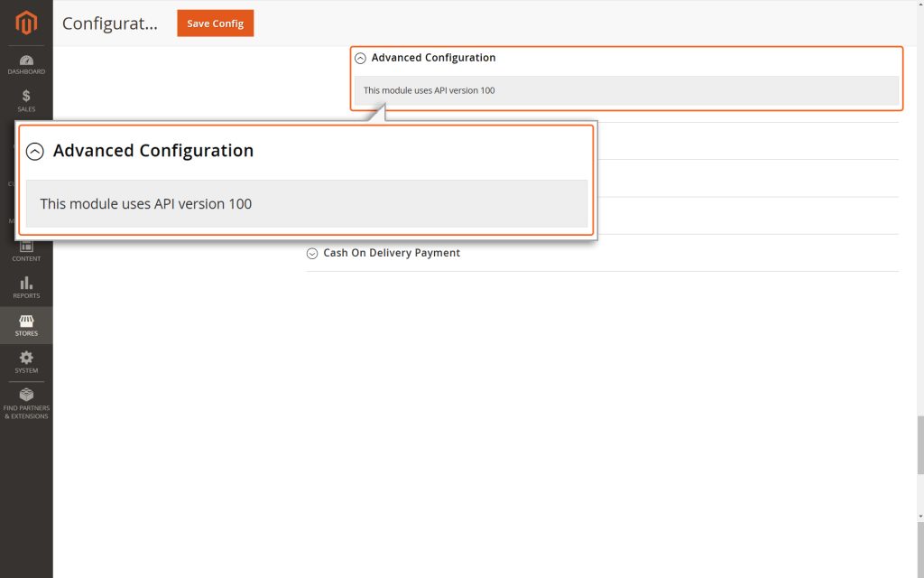Screen dimensions: 924x578
Task: Collapse Advanced Configuration inside the magnified callout
Action: click(x=35, y=151)
